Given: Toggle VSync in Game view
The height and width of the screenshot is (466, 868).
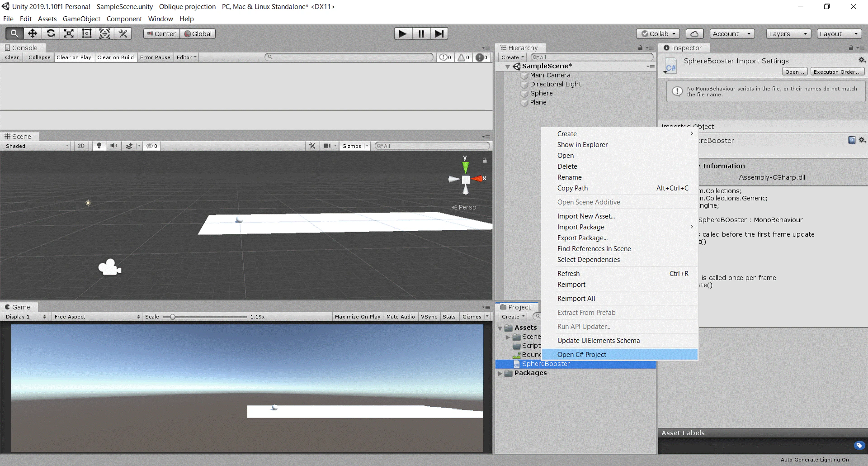Looking at the screenshot, I should click(x=429, y=317).
